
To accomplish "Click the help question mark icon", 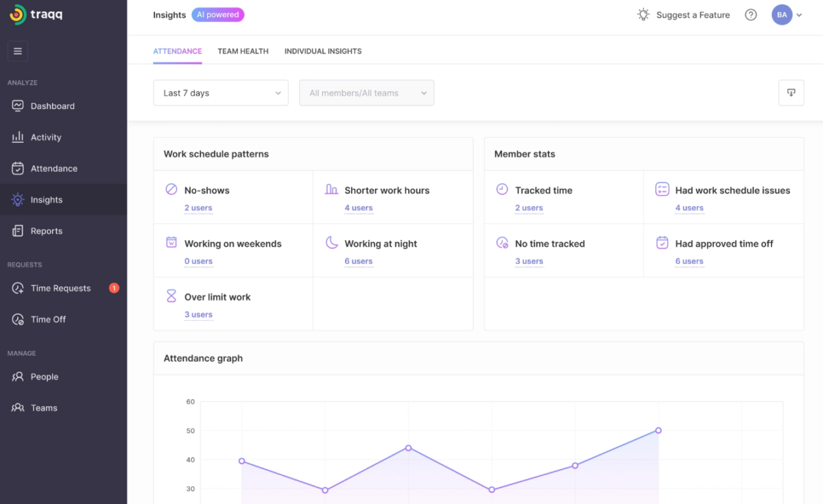I will pos(750,15).
